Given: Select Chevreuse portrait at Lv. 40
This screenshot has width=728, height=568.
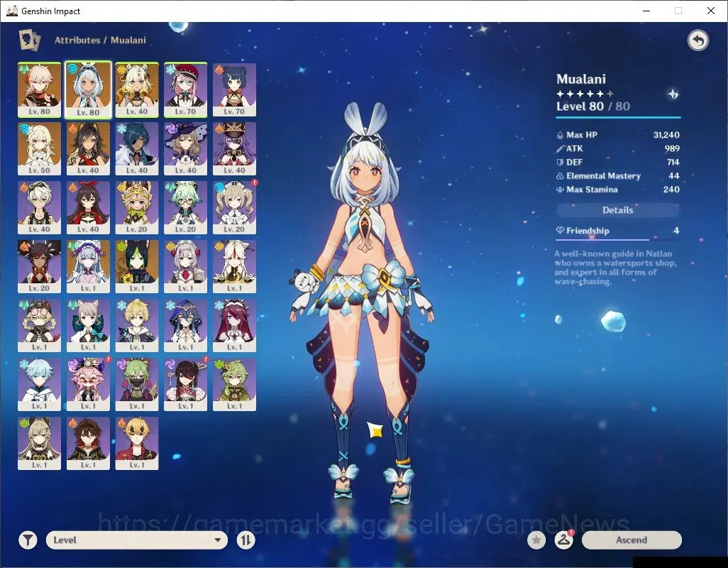Looking at the screenshot, I should tap(234, 148).
